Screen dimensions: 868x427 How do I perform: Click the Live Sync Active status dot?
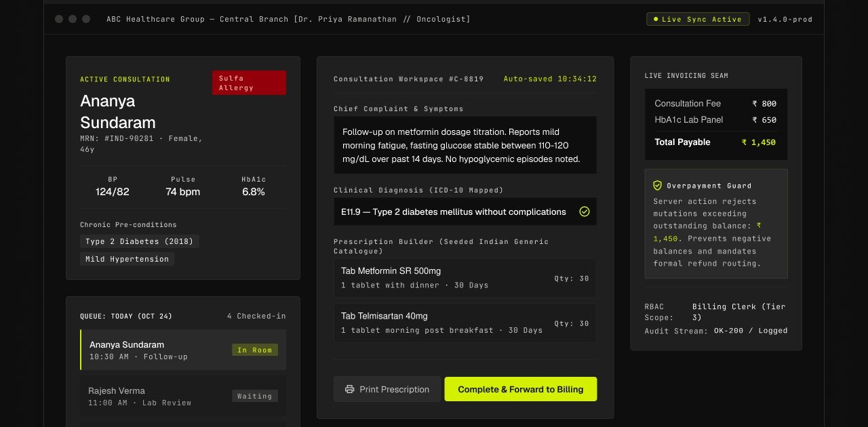coord(656,20)
